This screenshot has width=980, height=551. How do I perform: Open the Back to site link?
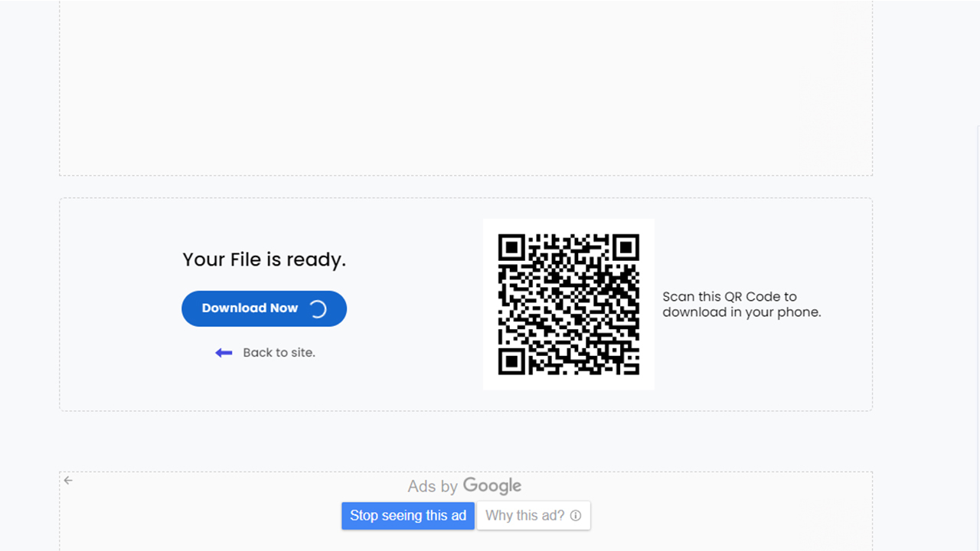click(279, 353)
